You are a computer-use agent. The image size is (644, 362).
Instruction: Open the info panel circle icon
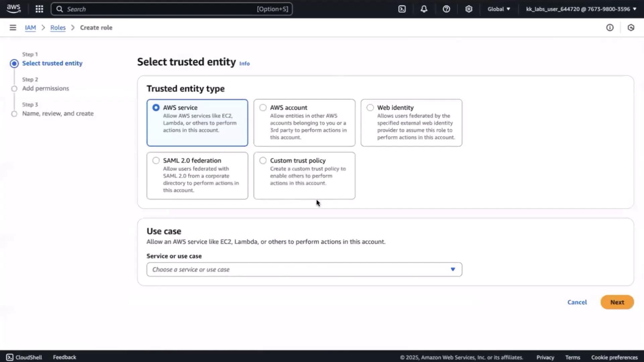[x=610, y=27]
